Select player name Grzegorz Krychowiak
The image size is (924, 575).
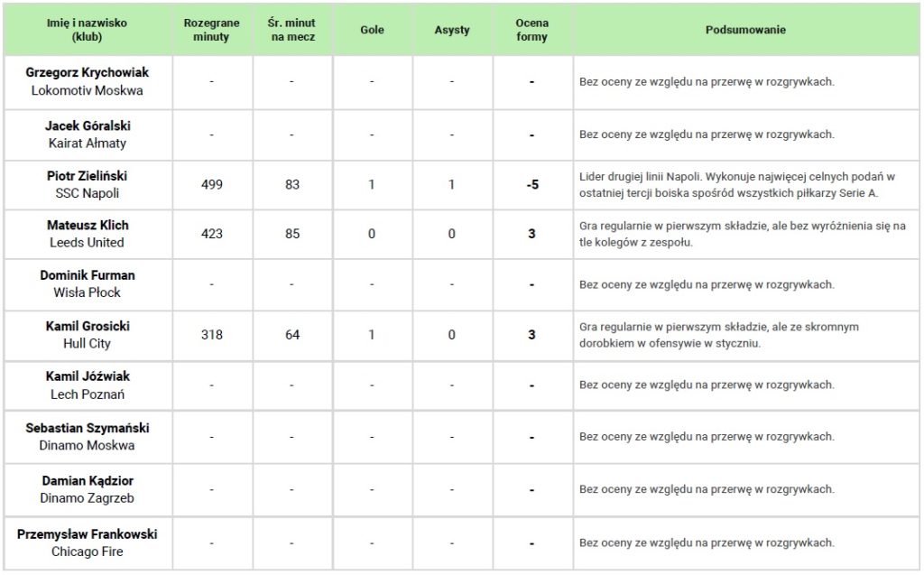click(x=88, y=72)
